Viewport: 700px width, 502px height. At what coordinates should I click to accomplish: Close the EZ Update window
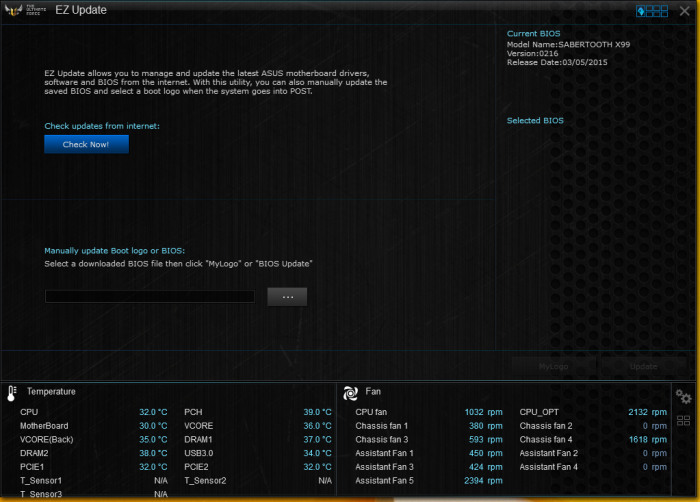684,11
